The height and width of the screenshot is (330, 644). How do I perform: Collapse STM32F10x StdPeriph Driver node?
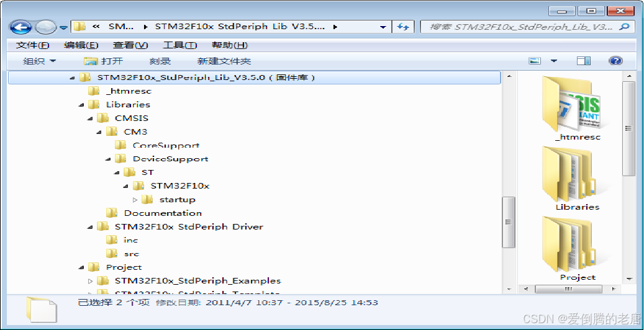click(x=90, y=226)
